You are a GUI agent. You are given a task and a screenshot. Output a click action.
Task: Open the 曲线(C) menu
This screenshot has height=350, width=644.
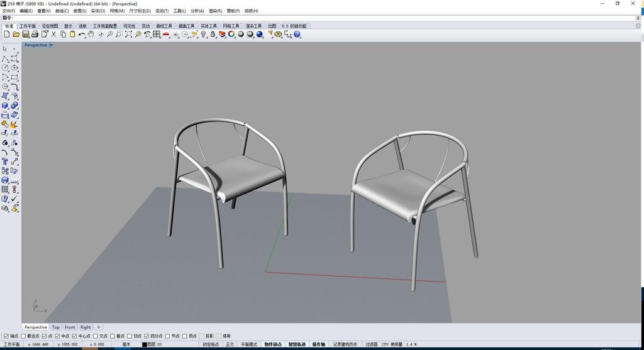tap(62, 11)
